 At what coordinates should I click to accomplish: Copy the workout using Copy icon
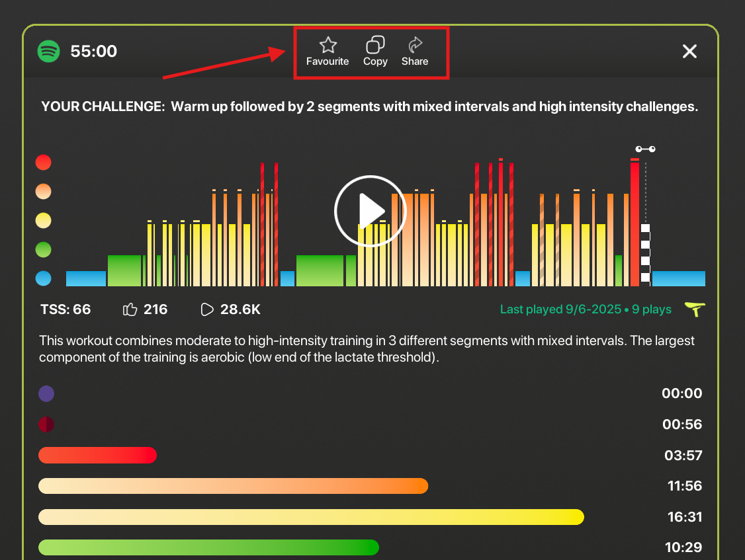tap(375, 52)
